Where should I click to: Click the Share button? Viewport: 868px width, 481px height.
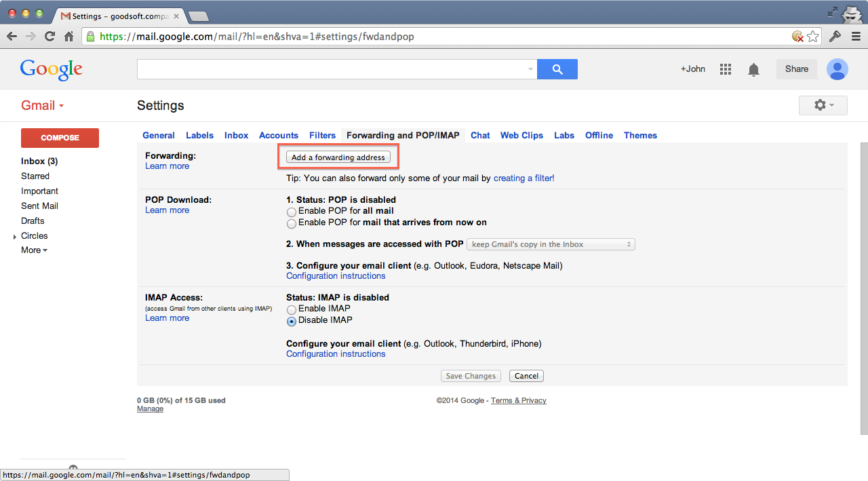797,69
